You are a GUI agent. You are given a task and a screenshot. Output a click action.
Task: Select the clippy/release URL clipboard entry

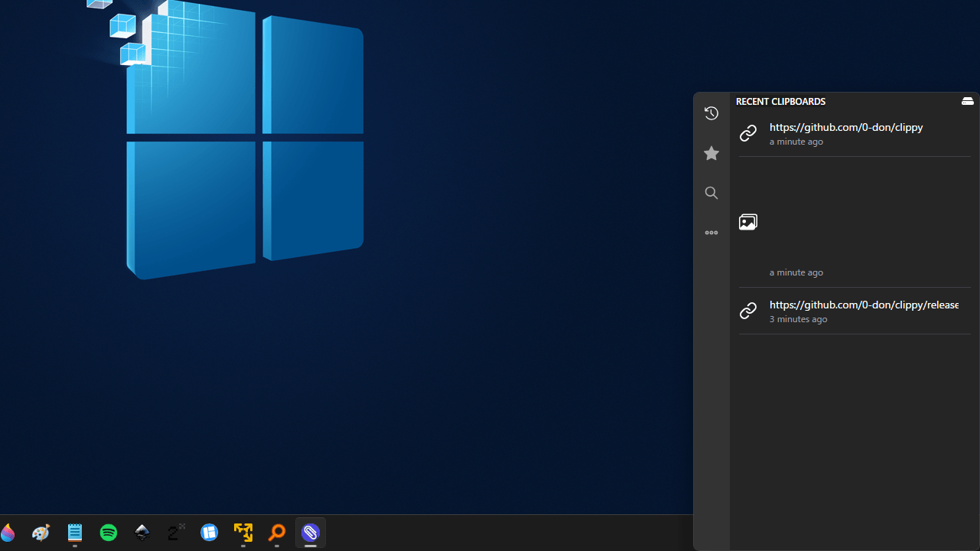[855, 311]
